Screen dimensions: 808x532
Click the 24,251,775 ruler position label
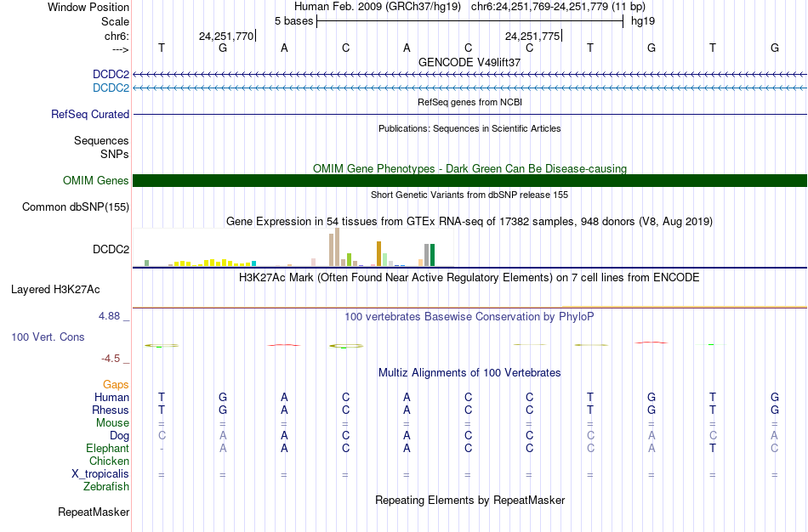pyautogui.click(x=532, y=36)
